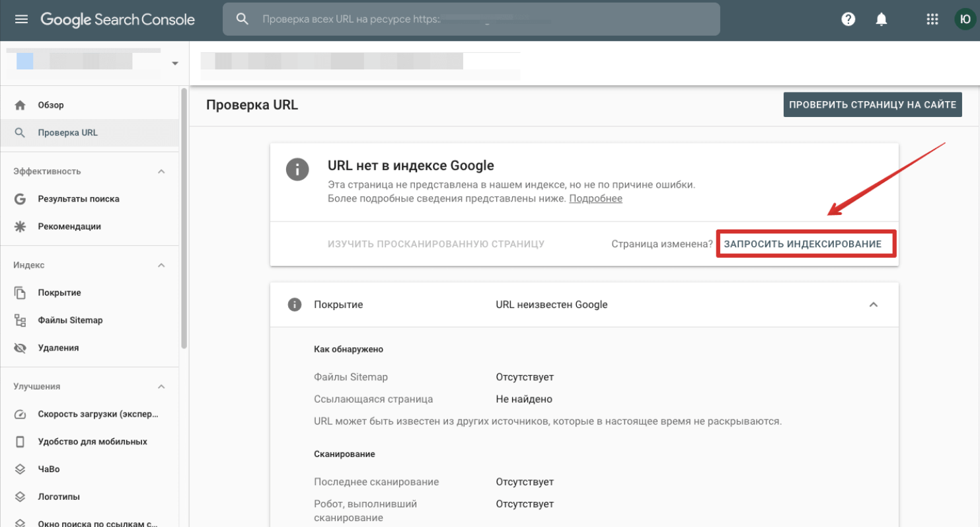
Task: Click the info icon by 'URL нет в индексе Google'
Action: tap(297, 169)
